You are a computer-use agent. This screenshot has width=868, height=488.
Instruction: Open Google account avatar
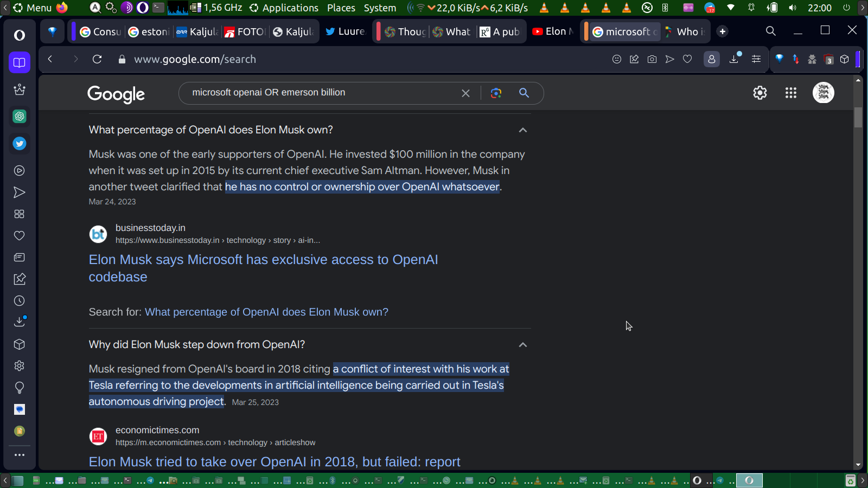824,93
